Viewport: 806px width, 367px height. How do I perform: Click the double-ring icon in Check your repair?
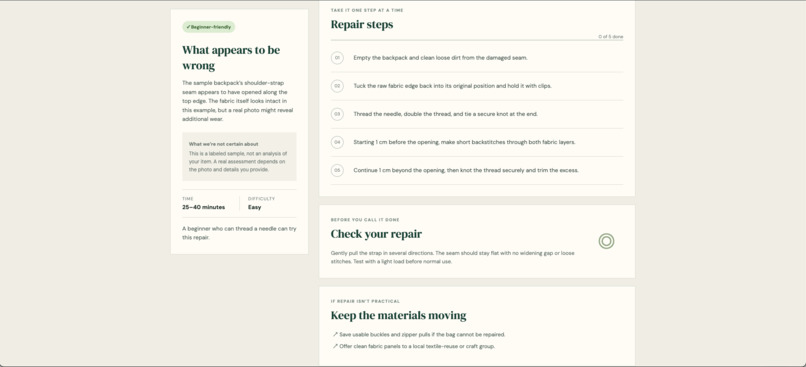pyautogui.click(x=606, y=241)
